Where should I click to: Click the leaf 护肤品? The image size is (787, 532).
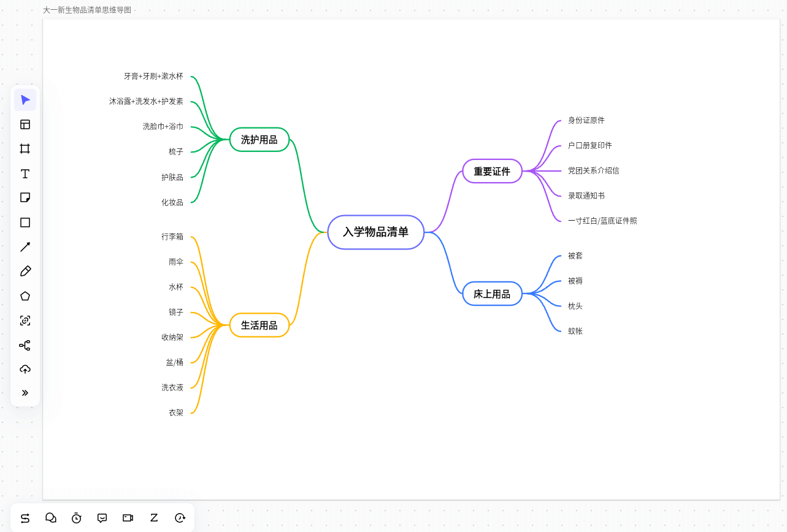pos(172,177)
